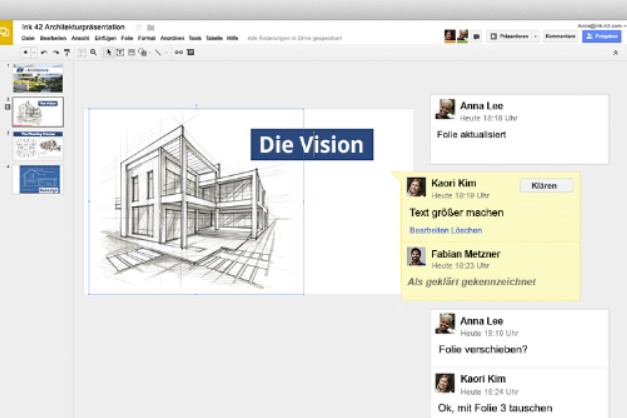Select the zoom magnifier tool
Image resolution: width=627 pixels, height=418 pixels.
point(93,52)
